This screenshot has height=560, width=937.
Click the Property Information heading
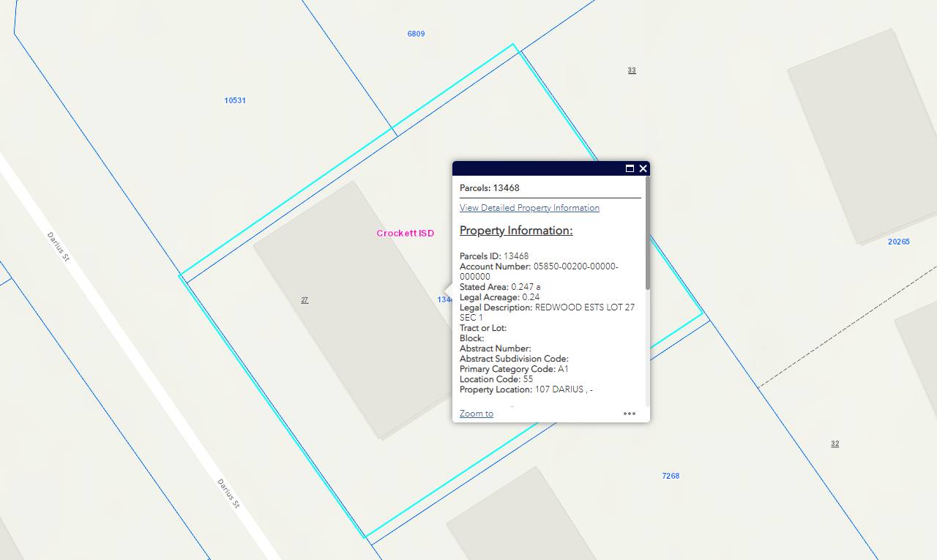516,231
